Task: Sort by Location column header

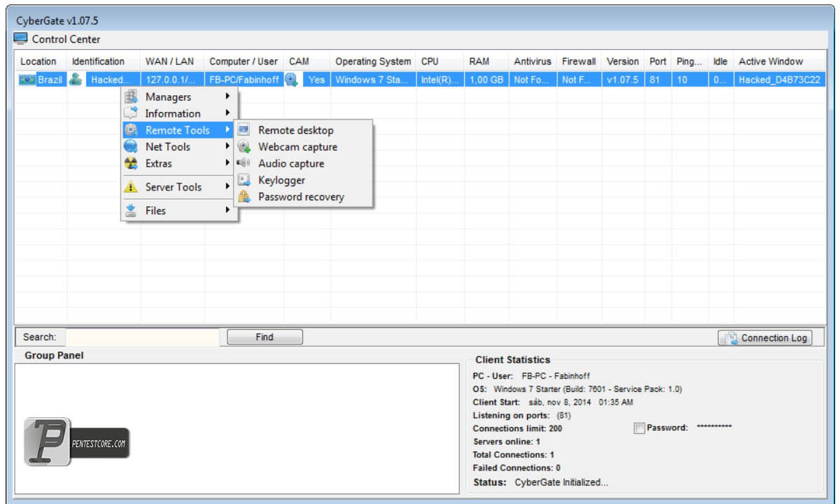Action: point(41,62)
